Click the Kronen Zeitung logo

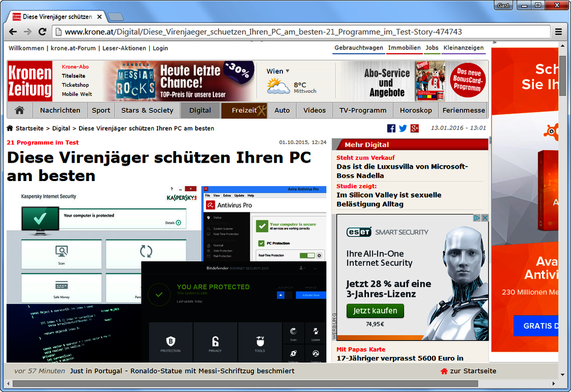click(x=29, y=81)
